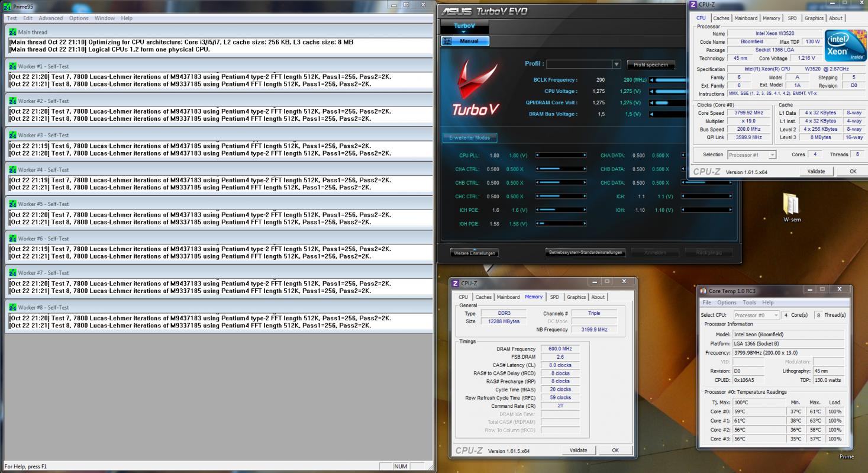Screen dimensions: 868x473
Task: Click the Worker #3 Self-Test icon
Action: coord(12,135)
